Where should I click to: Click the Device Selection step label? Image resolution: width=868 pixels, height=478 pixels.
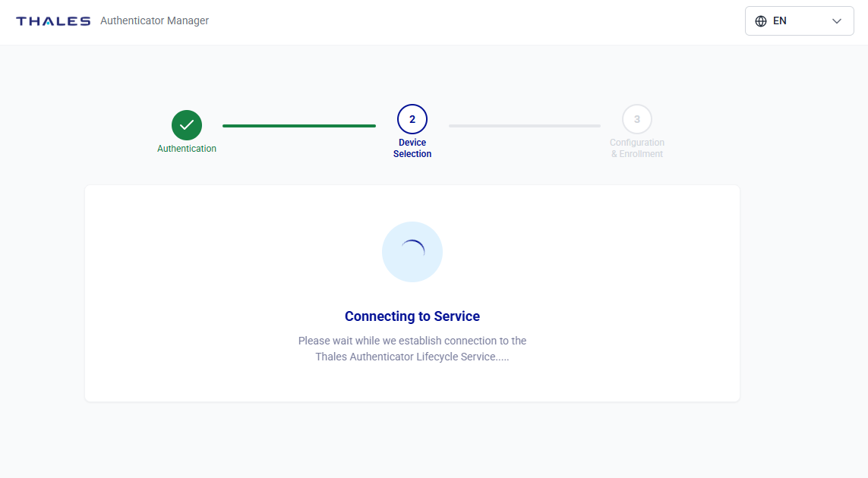coord(412,148)
